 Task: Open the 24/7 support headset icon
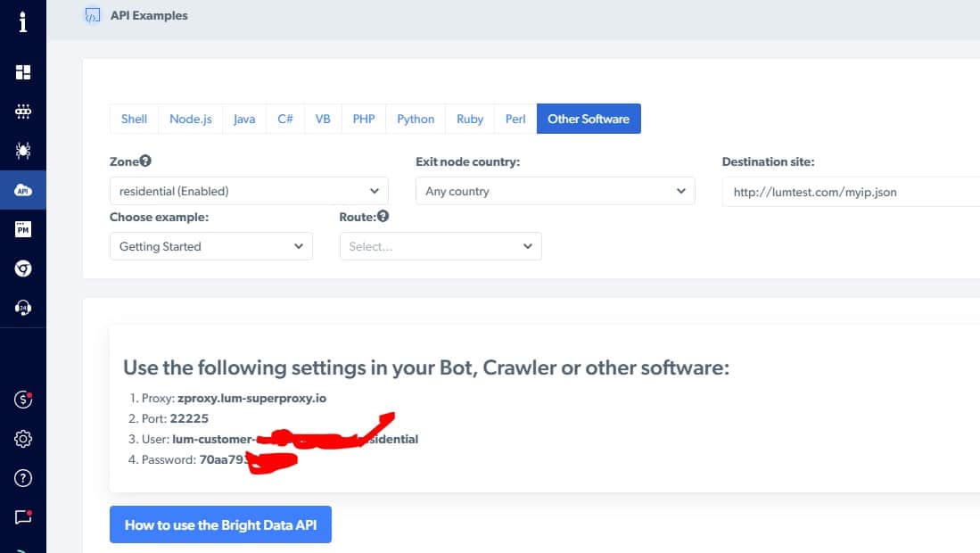tap(23, 308)
